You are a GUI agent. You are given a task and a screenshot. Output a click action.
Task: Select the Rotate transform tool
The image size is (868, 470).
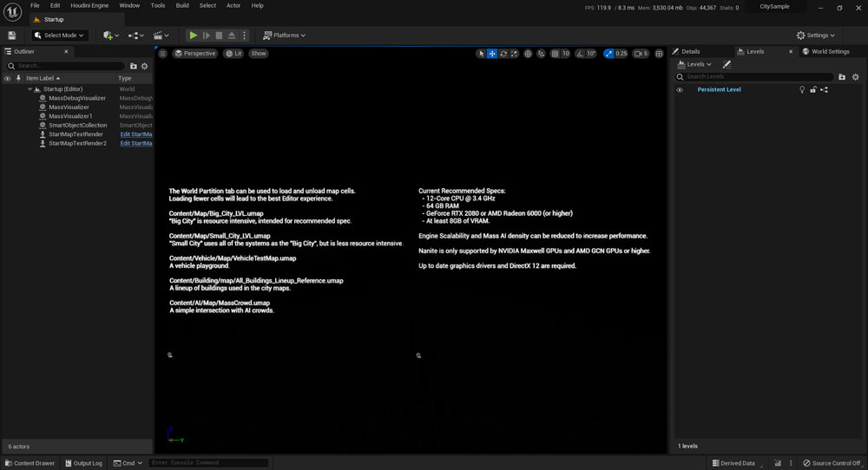click(x=503, y=54)
